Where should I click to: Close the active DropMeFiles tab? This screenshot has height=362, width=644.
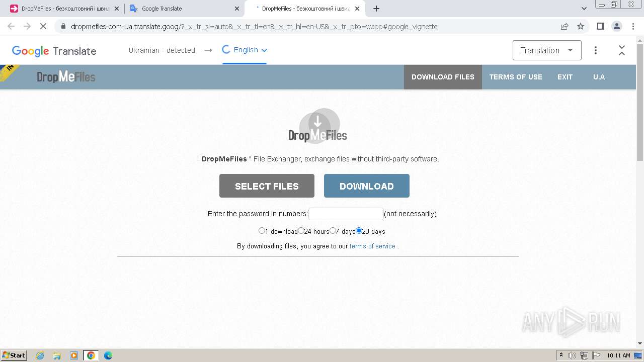tap(357, 9)
